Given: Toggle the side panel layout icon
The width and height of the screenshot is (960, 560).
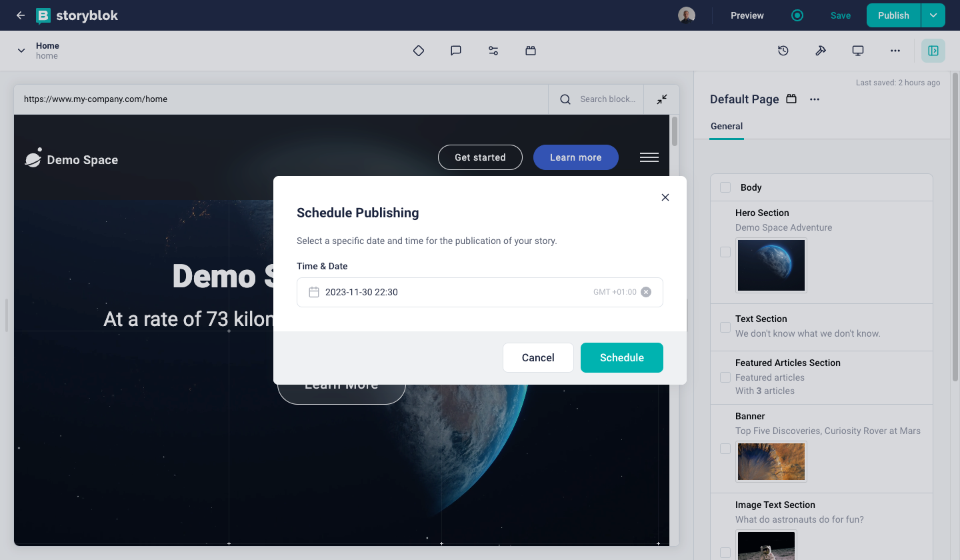Looking at the screenshot, I should coord(933,51).
